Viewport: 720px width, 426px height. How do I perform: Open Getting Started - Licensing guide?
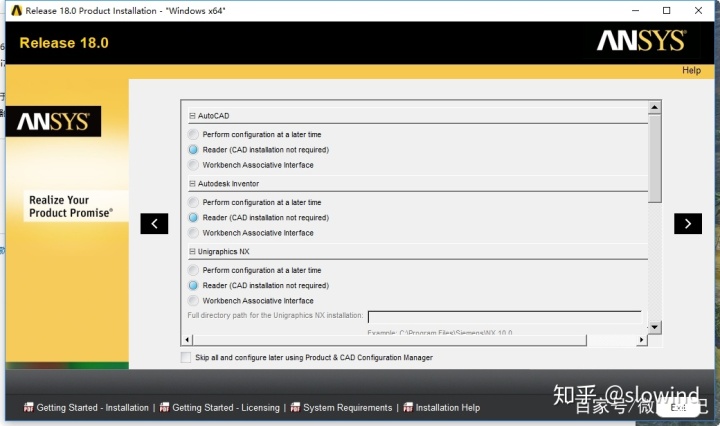[x=225, y=408]
